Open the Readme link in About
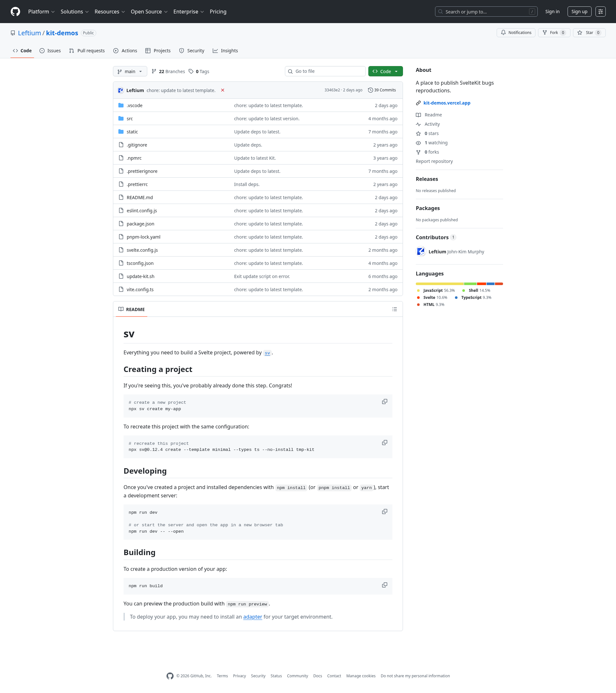Image resolution: width=616 pixels, height=693 pixels. [x=429, y=115]
